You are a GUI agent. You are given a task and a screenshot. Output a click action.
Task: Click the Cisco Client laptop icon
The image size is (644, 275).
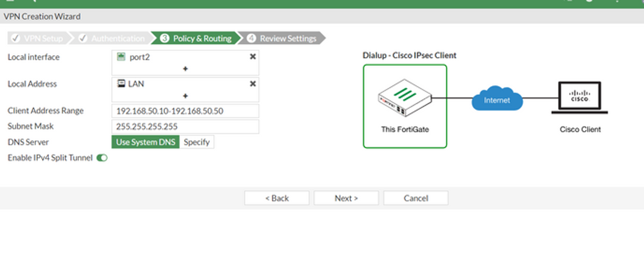pos(580,98)
